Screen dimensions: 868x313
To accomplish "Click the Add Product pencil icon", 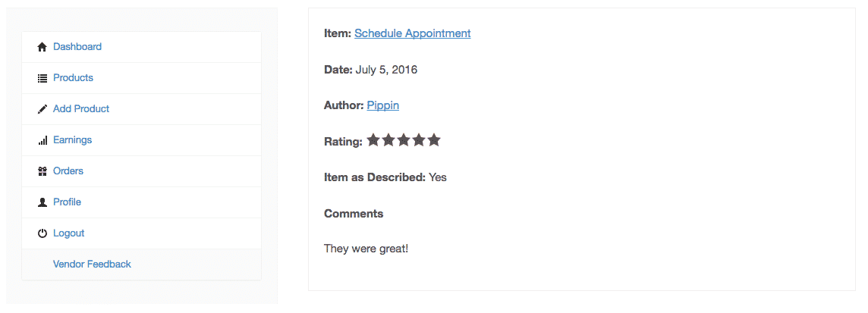I will pyautogui.click(x=42, y=109).
